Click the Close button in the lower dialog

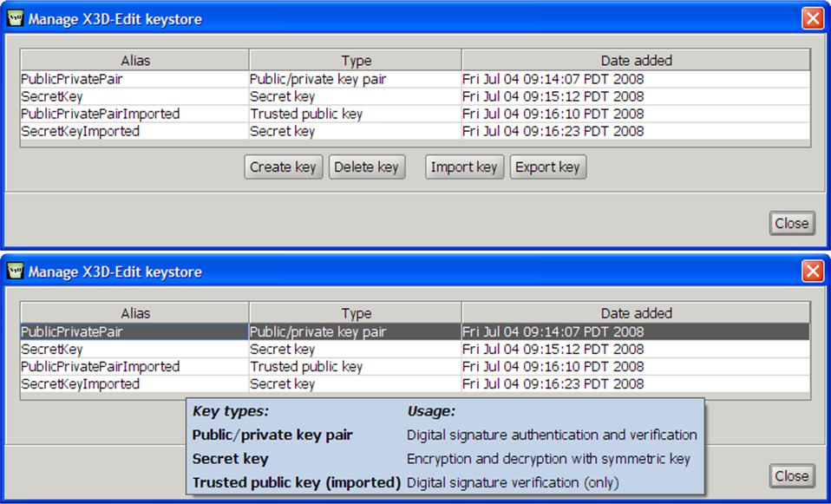coord(791,476)
